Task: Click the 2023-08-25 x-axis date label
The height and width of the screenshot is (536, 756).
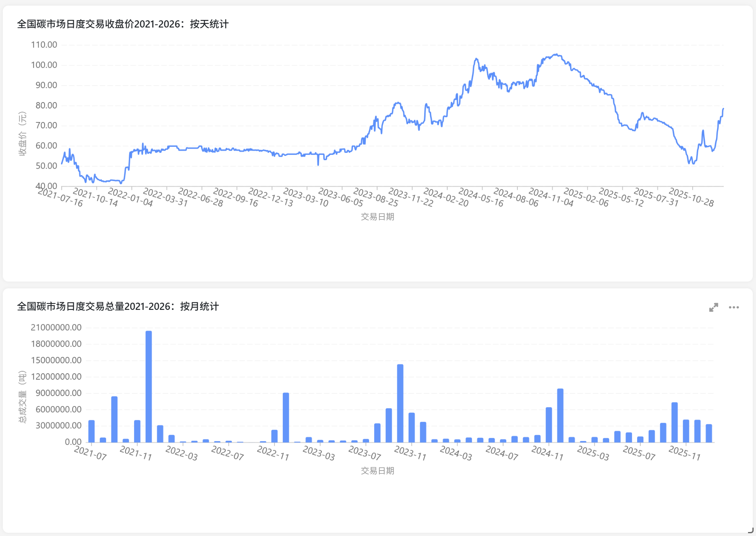Action: point(376,197)
